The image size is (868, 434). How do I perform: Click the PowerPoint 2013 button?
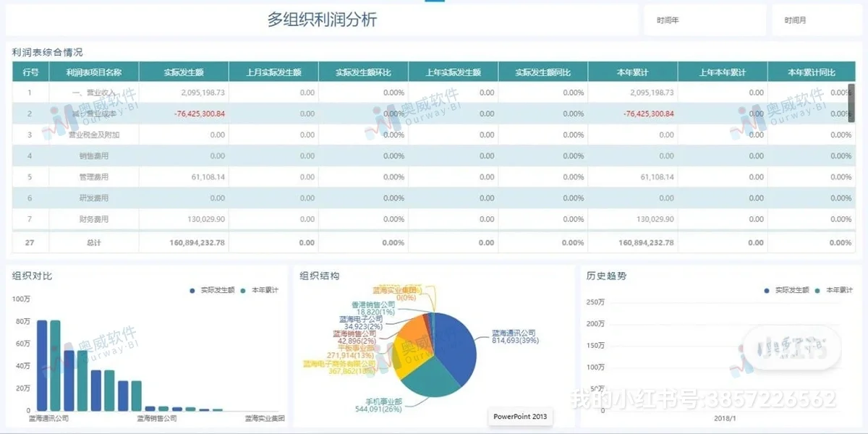pyautogui.click(x=519, y=417)
